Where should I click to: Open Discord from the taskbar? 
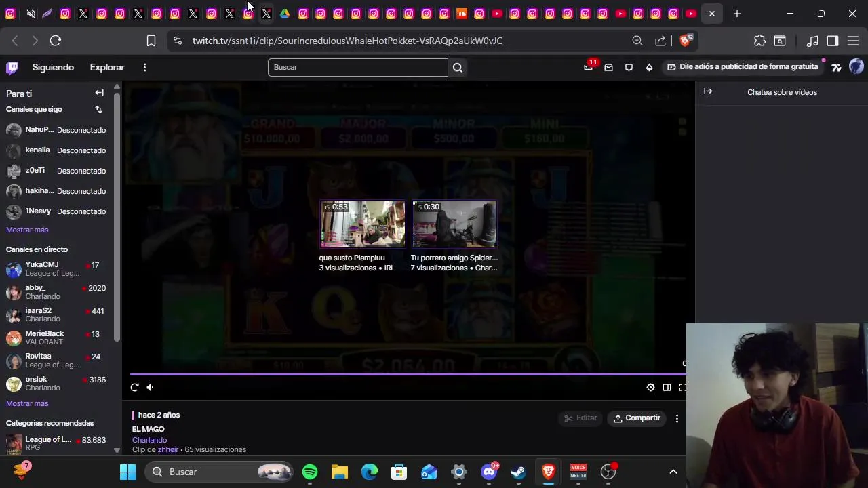coord(490,472)
